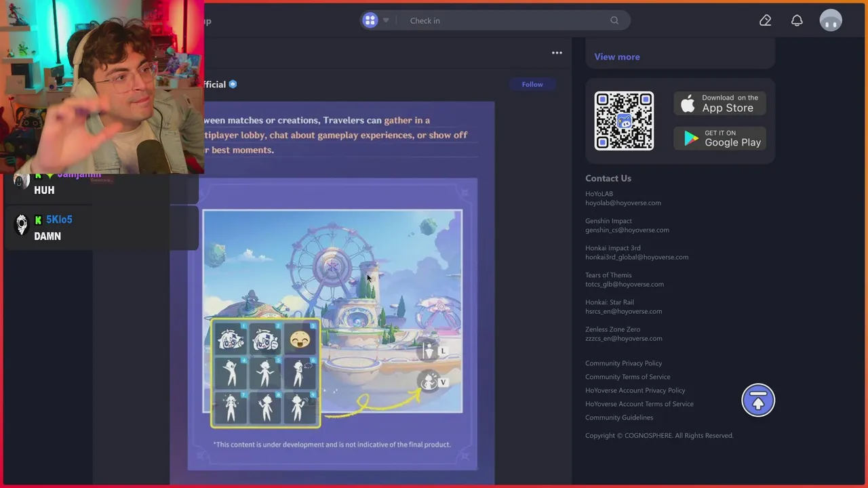Open Community Privacy Policy

623,363
